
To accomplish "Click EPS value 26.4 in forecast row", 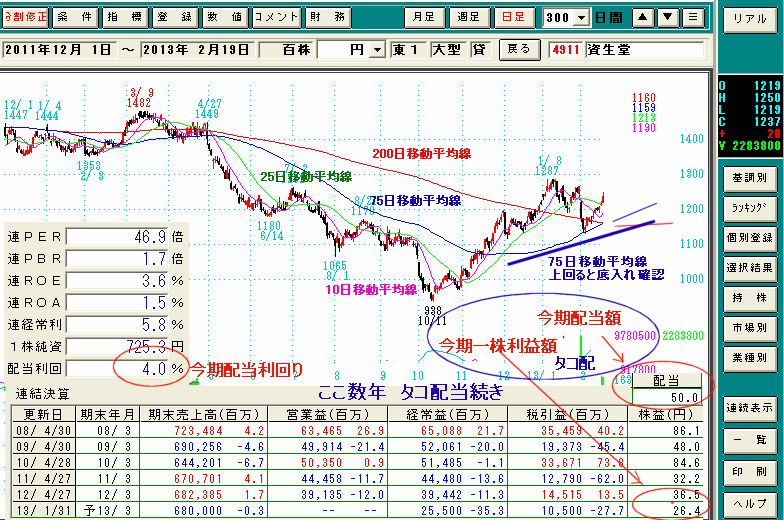I will pyautogui.click(x=686, y=510).
